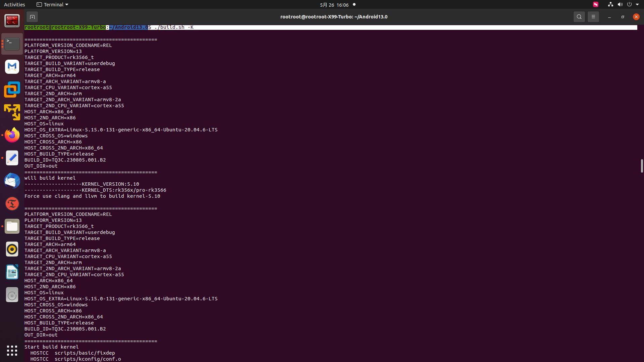
Task: Open new terminal tab button
Action: 32,17
